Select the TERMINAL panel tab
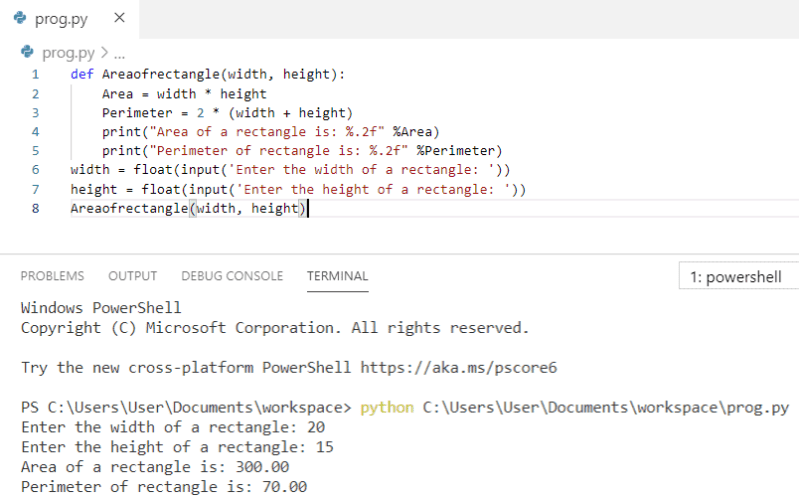This screenshot has height=498, width=799. (x=337, y=276)
